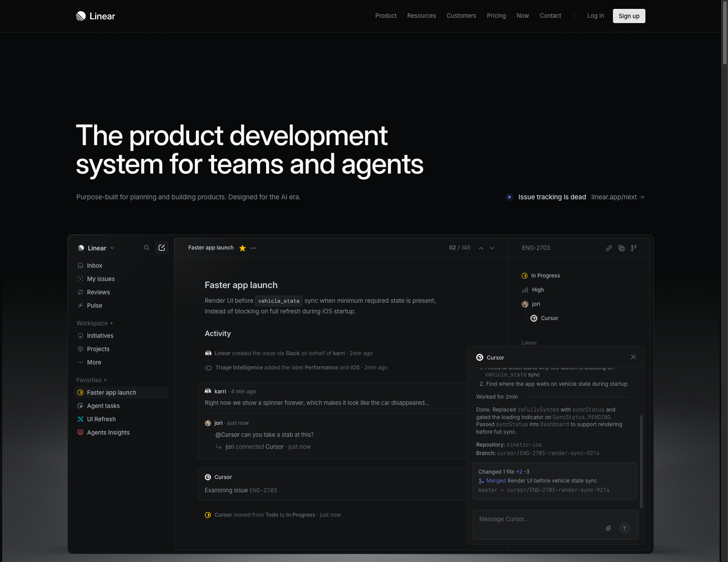Attach a file using the paperclip icon
728x562 pixels.
tap(609, 528)
